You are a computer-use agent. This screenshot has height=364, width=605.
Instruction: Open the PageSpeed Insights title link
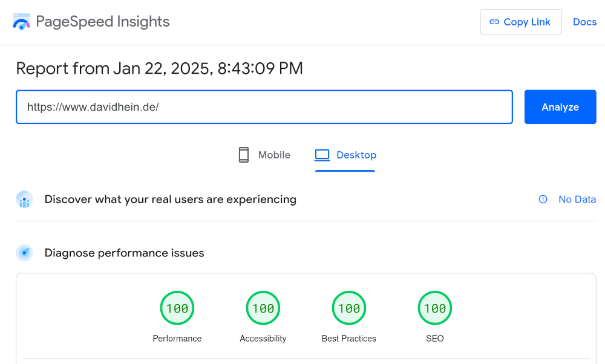[103, 22]
